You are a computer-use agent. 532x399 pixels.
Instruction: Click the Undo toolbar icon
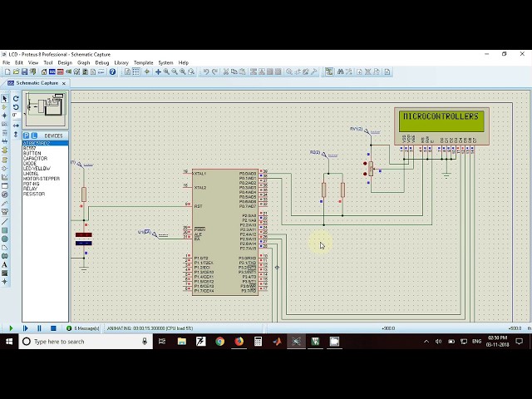206,72
